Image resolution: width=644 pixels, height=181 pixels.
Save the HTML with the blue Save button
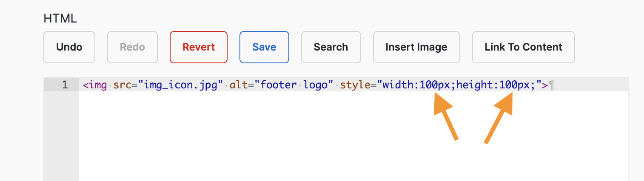(x=264, y=47)
